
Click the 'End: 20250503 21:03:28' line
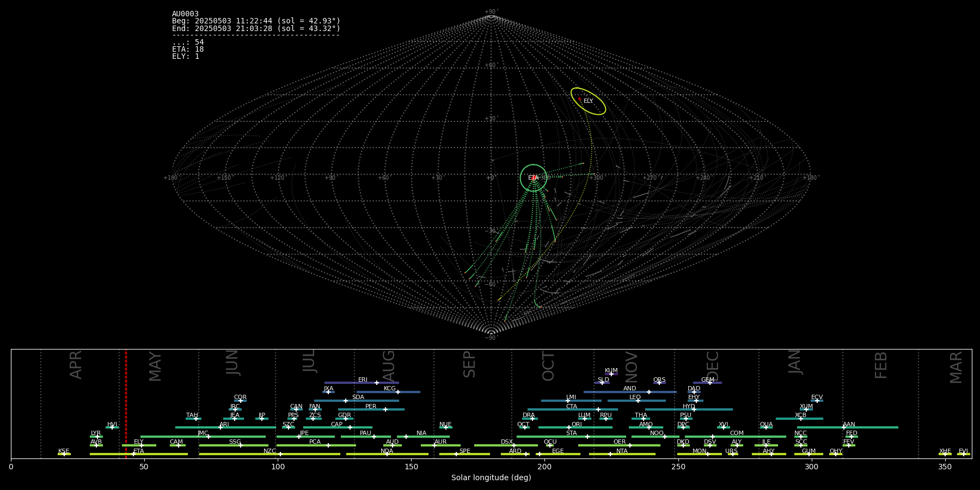click(256, 28)
